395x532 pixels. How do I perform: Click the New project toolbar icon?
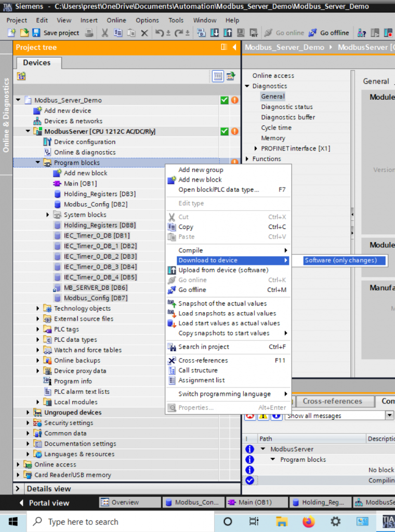point(11,33)
